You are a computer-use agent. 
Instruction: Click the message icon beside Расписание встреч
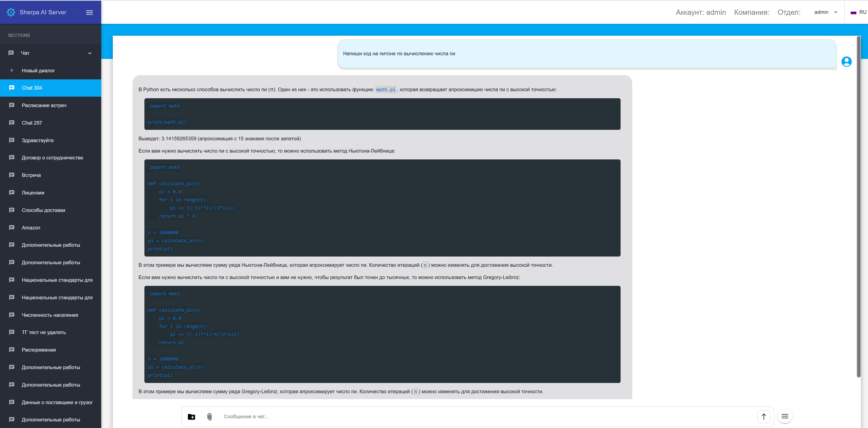(x=11, y=105)
